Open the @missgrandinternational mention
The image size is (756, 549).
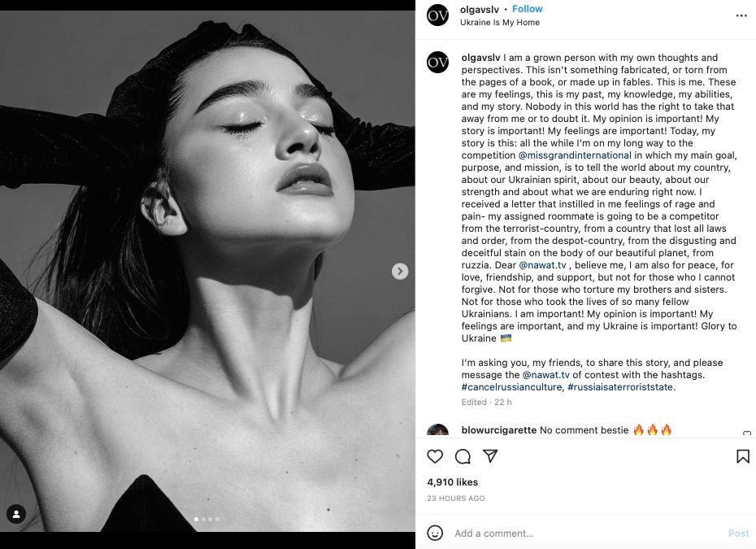click(574, 155)
